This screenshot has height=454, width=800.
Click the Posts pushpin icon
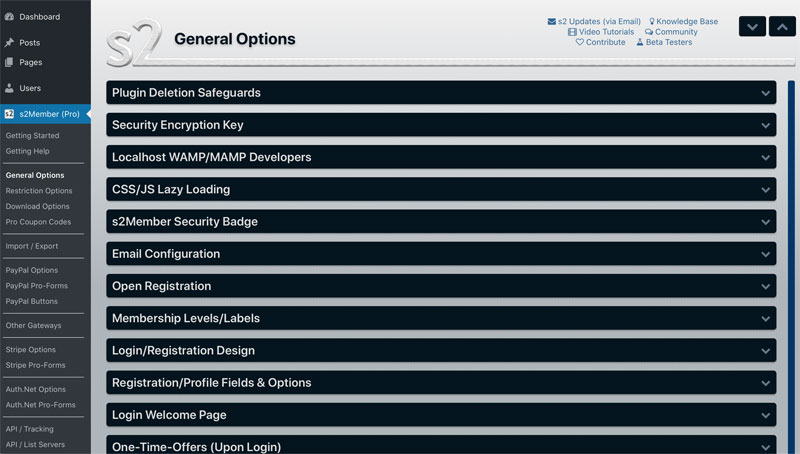pos(9,42)
